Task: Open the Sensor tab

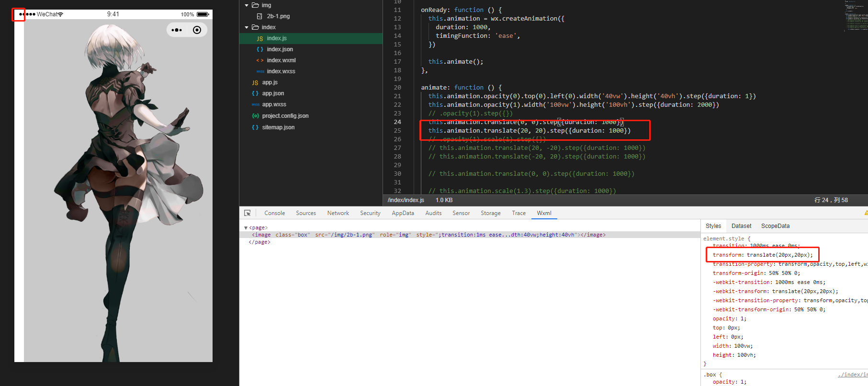Action: point(461,213)
